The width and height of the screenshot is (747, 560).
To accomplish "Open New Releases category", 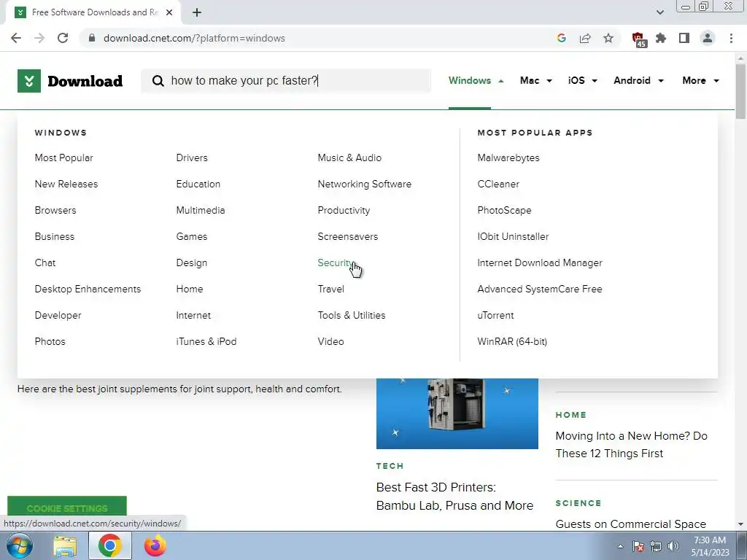I will click(66, 184).
